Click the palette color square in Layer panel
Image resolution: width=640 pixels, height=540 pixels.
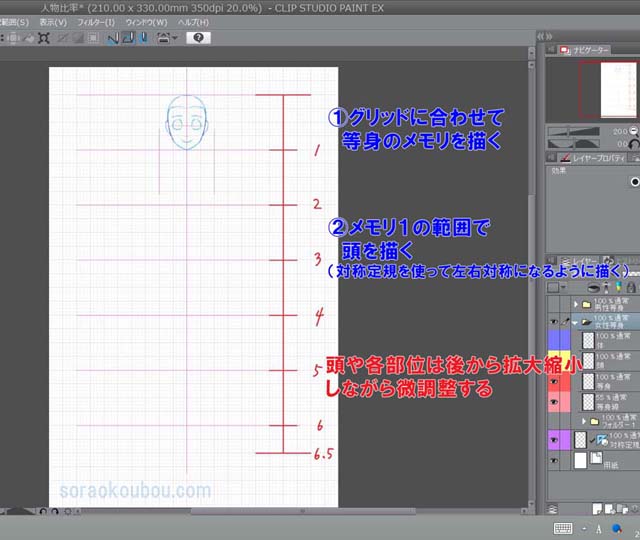point(553,288)
